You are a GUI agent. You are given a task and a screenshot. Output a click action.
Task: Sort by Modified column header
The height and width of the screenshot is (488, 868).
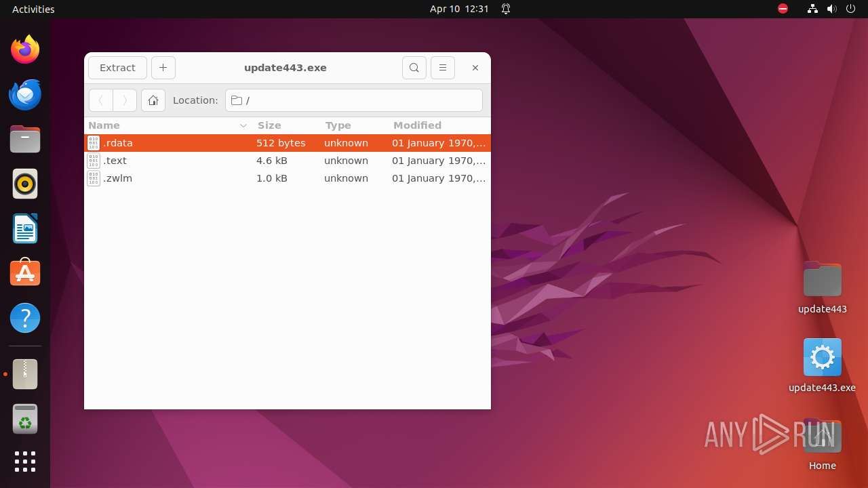[439, 125]
